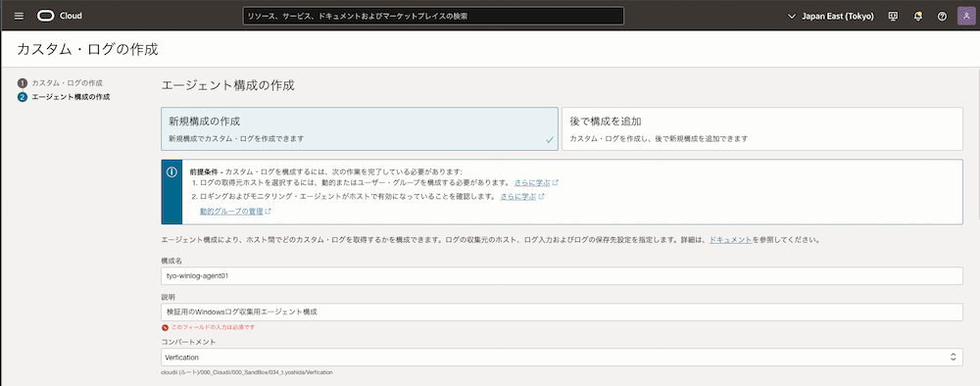This screenshot has width=980, height=386.
Task: Focus the resource search box
Action: click(x=433, y=16)
